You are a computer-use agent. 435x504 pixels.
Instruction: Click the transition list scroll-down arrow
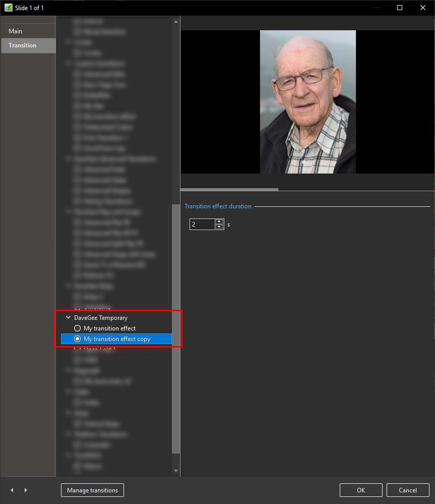pyautogui.click(x=175, y=471)
